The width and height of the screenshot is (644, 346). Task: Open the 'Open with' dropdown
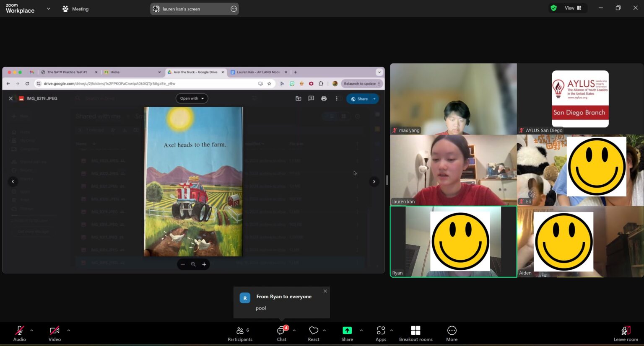click(x=192, y=98)
